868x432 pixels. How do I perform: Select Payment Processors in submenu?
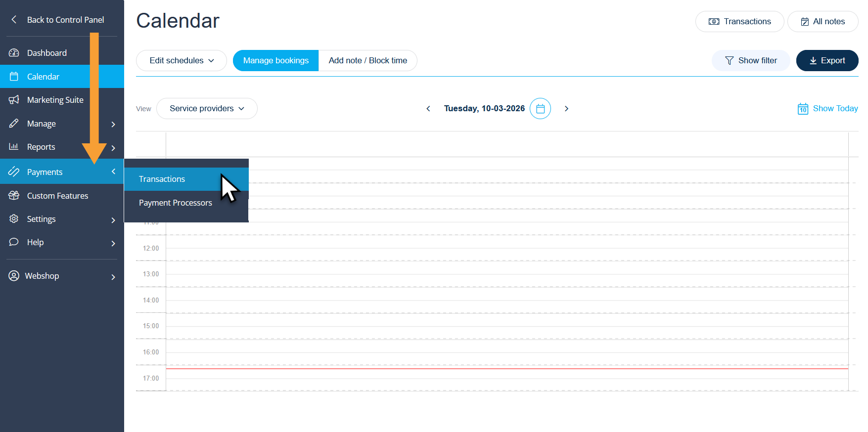click(x=176, y=203)
